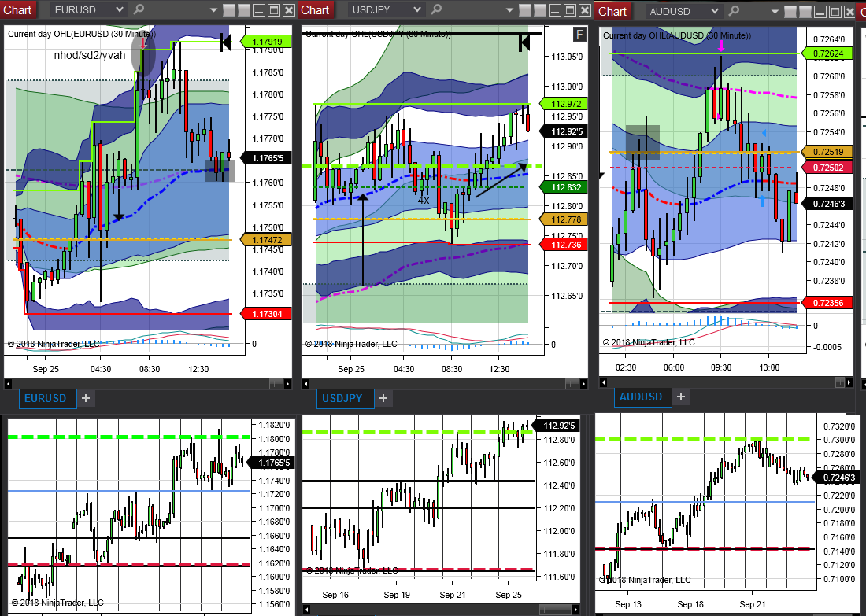Click the nhod/sd2/yvah annotation on EURUSD chart
This screenshot has height=616, width=866.
(x=90, y=55)
